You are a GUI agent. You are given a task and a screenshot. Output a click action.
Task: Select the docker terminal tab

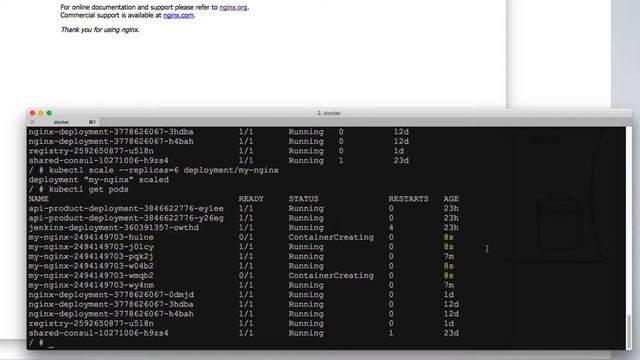coord(62,122)
